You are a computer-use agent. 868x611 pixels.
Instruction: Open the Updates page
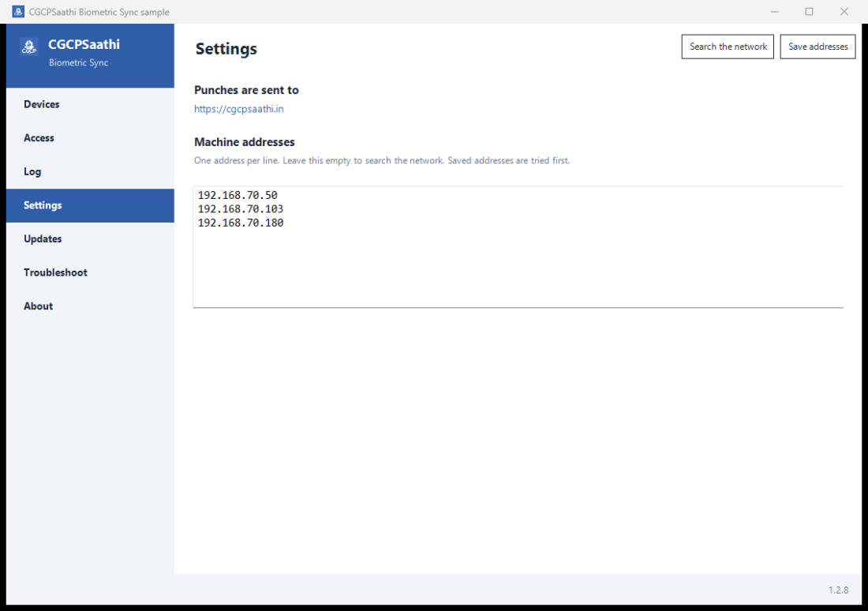(x=90, y=239)
